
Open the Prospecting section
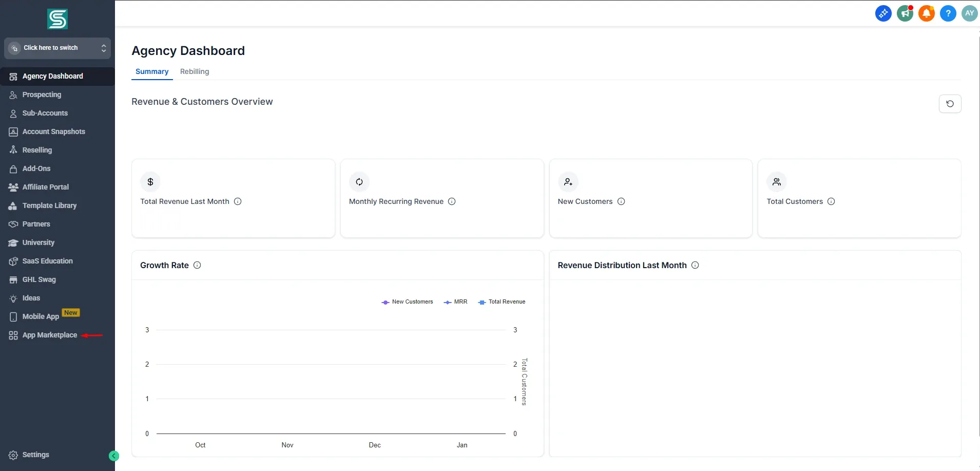42,95
